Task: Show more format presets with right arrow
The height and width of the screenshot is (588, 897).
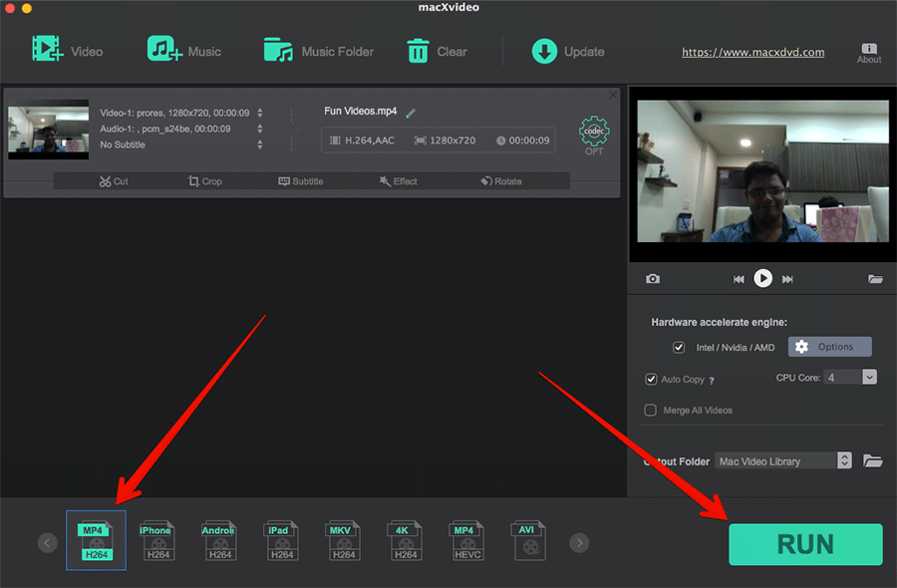Action: click(579, 542)
